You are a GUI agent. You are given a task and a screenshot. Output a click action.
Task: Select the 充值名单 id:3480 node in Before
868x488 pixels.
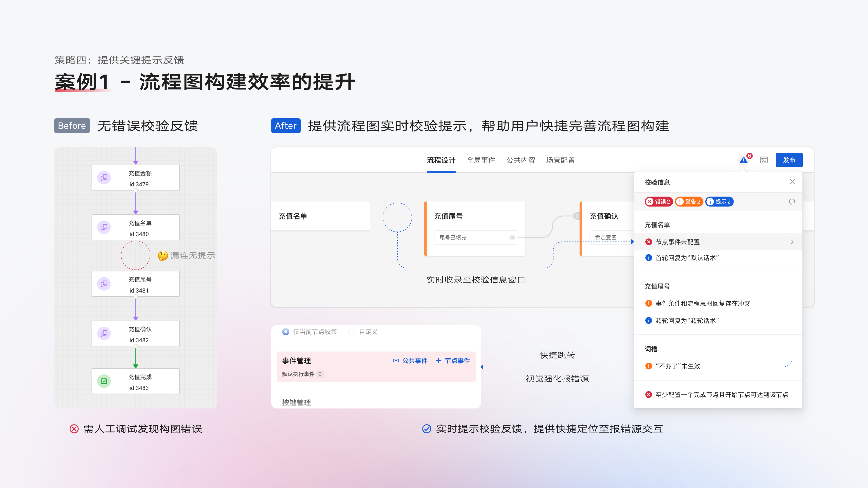pyautogui.click(x=135, y=227)
